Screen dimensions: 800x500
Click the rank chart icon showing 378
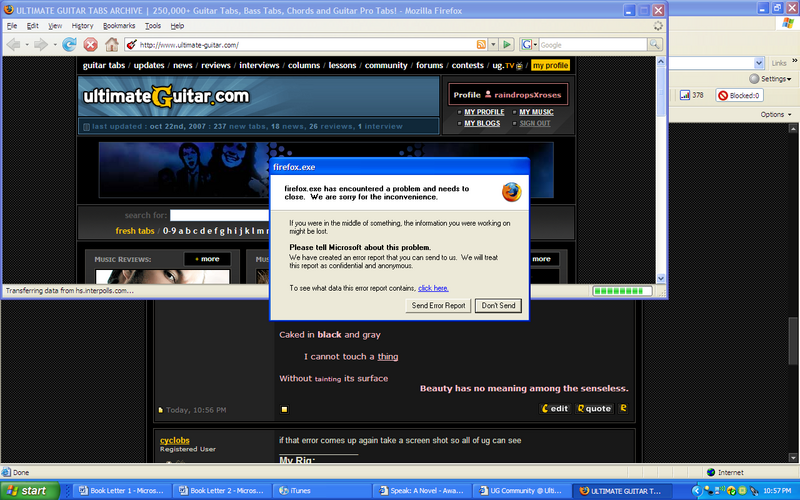point(685,95)
